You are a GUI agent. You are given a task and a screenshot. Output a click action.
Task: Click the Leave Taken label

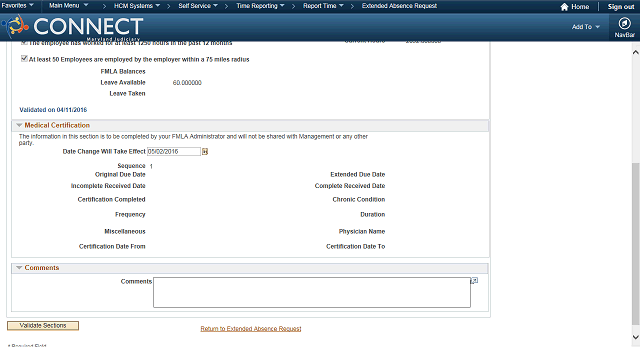[x=127, y=93]
